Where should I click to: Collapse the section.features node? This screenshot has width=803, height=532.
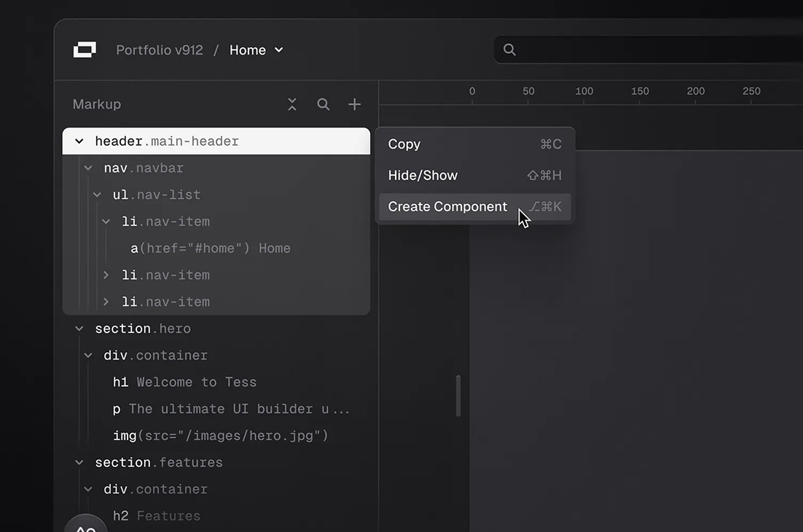[79, 462]
